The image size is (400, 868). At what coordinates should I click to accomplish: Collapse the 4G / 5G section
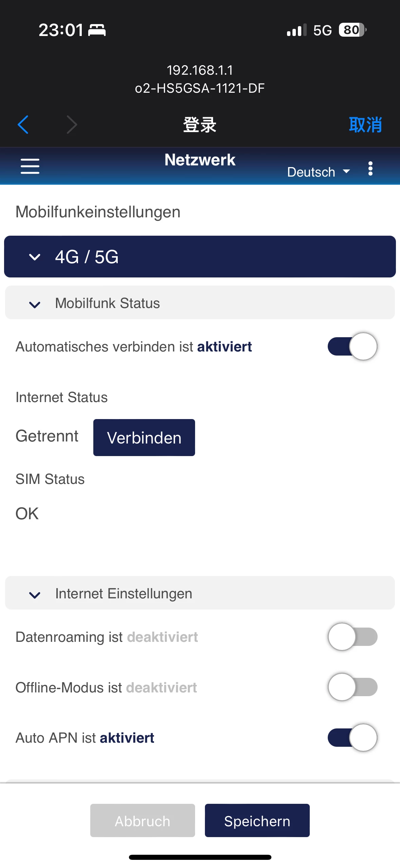[x=35, y=257]
